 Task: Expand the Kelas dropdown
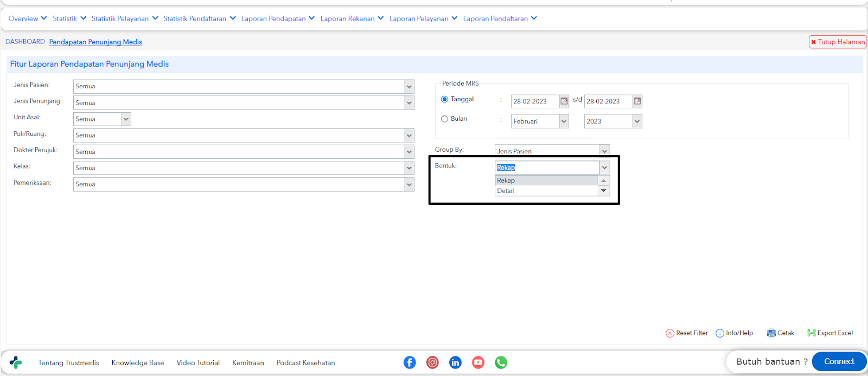[x=410, y=168]
